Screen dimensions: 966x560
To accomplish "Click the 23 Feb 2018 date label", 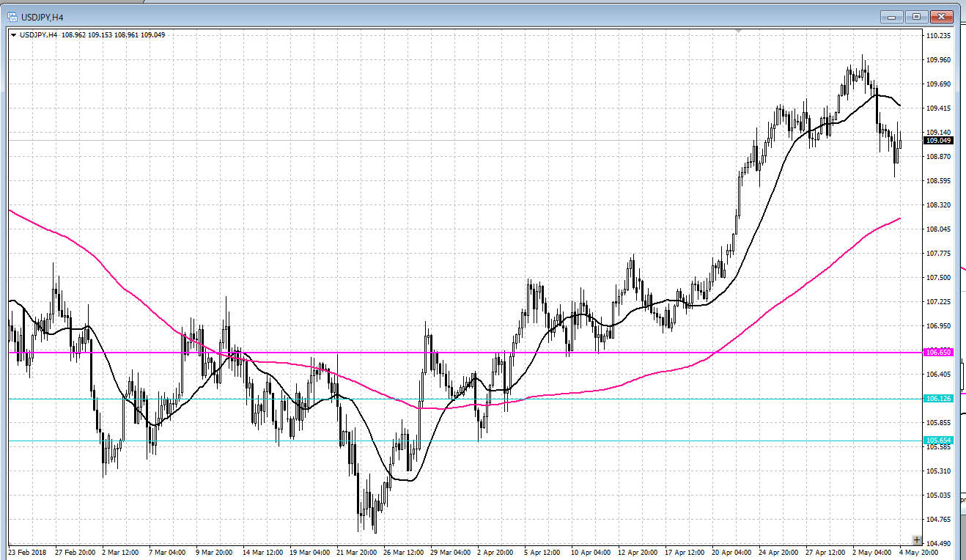I will 26,551.
